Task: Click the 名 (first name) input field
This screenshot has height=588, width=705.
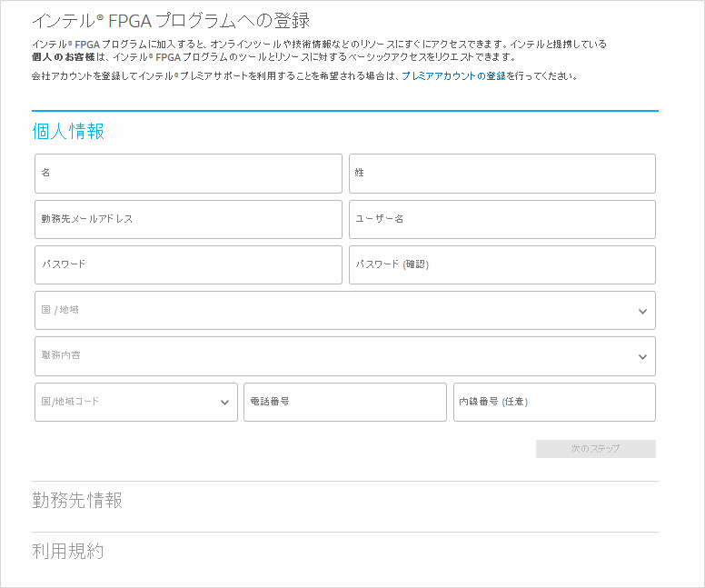Action: (188, 174)
